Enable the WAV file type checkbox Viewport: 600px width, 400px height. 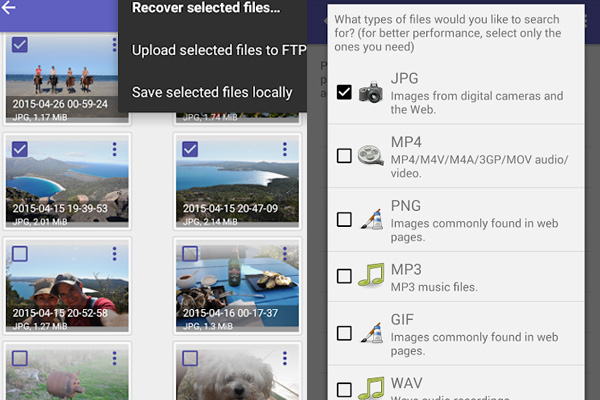pyautogui.click(x=344, y=390)
